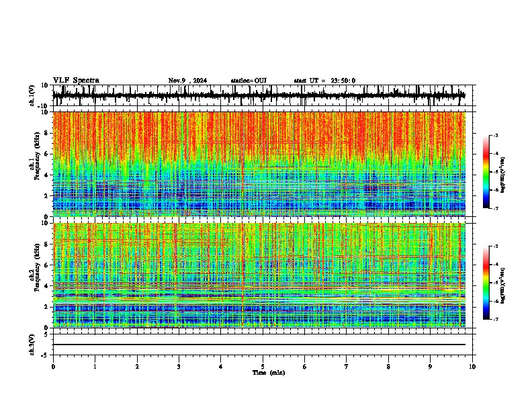The width and height of the screenshot is (532, 411).
Task: Select the date text "Nov.9 , 2024"
Action: (x=187, y=81)
